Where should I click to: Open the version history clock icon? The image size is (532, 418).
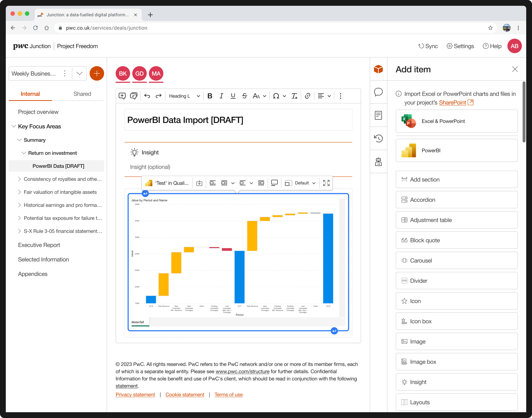pos(378,138)
